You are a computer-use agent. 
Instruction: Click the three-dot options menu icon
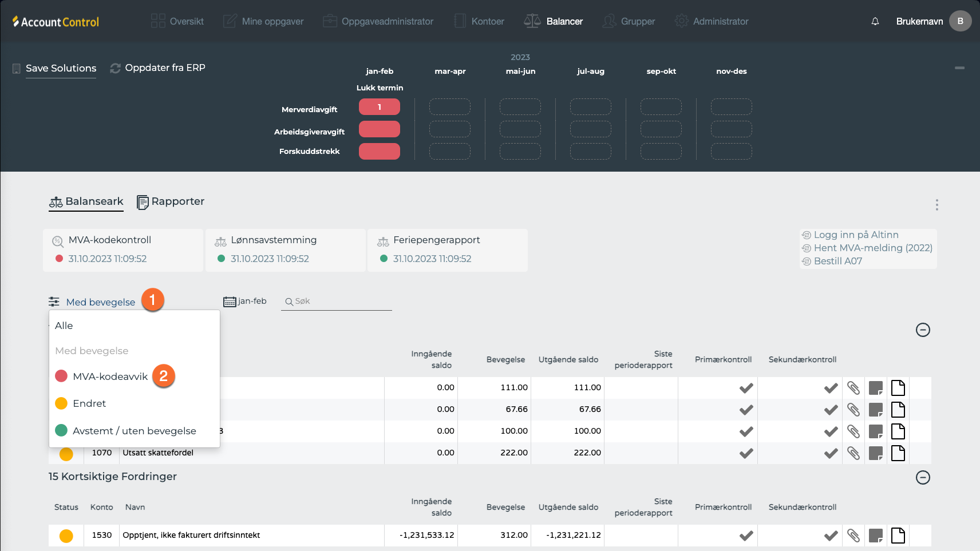click(936, 205)
